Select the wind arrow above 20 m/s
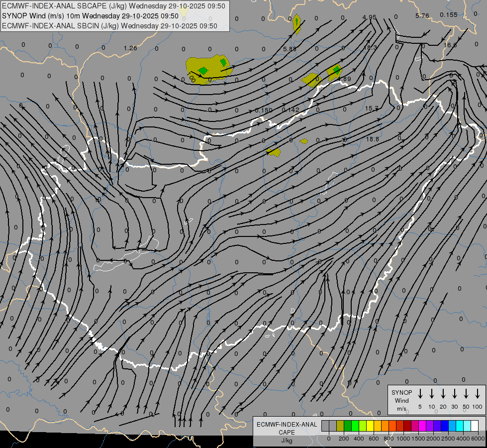 (x=443, y=394)
